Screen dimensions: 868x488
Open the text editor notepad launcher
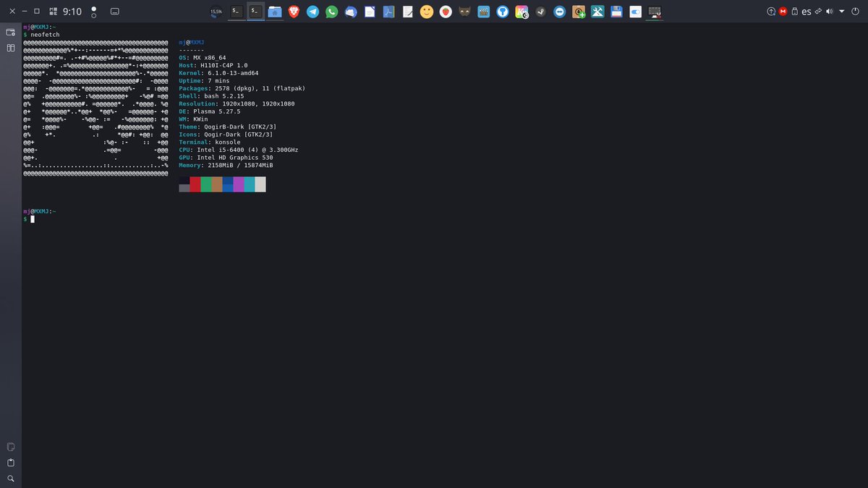[x=408, y=12]
